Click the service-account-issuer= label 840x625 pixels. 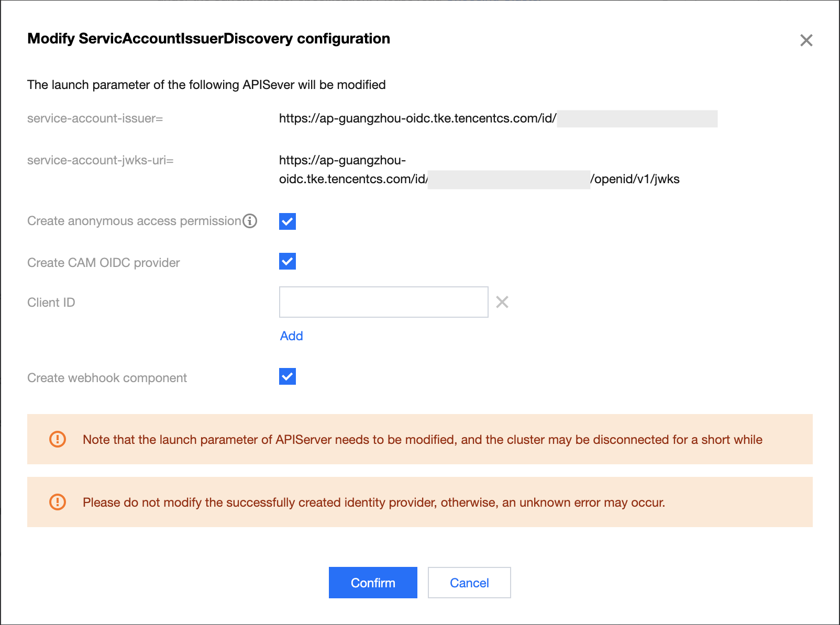coord(95,118)
